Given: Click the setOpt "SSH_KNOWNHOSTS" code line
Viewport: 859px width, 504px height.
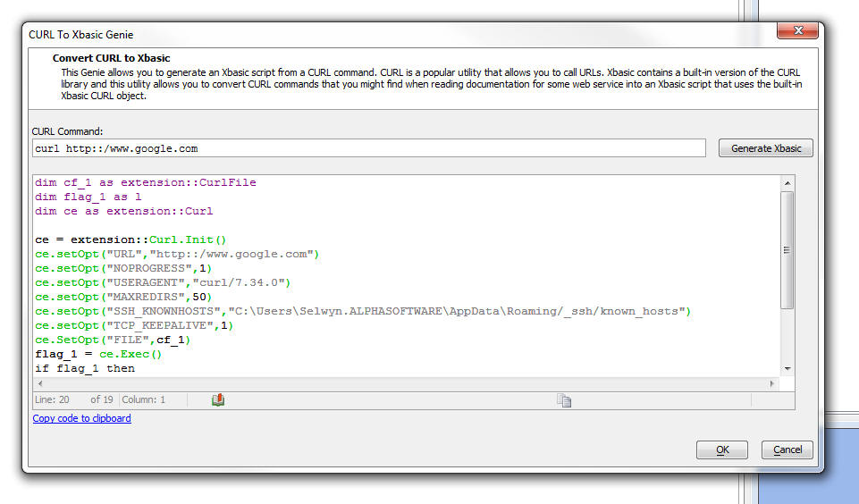Looking at the screenshot, I should pos(363,311).
